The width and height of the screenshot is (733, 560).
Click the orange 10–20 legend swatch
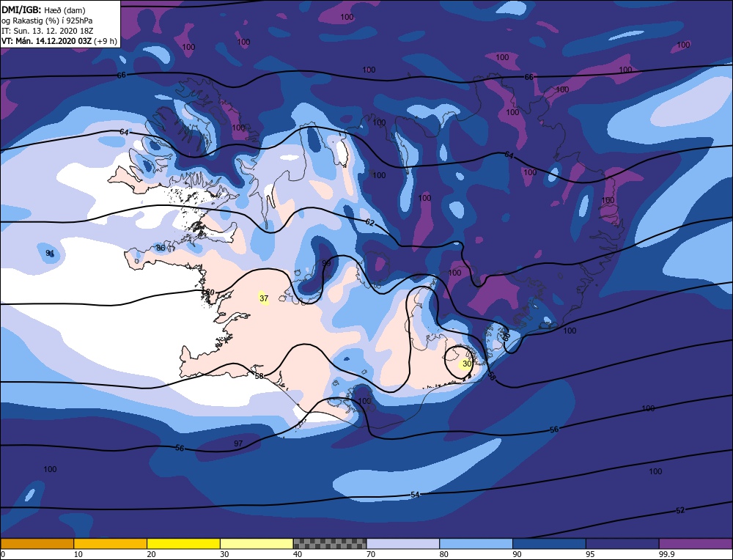[111, 544]
